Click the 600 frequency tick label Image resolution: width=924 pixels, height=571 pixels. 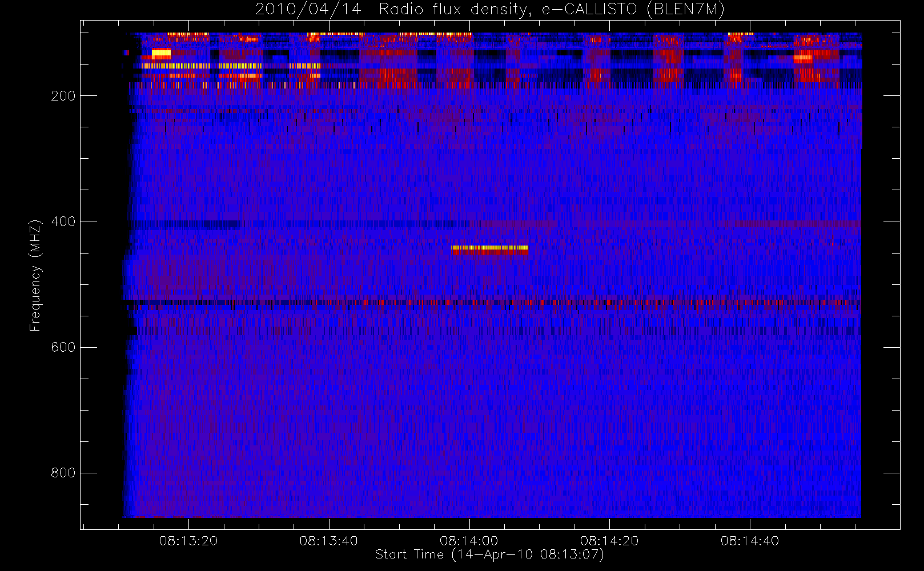(63, 347)
